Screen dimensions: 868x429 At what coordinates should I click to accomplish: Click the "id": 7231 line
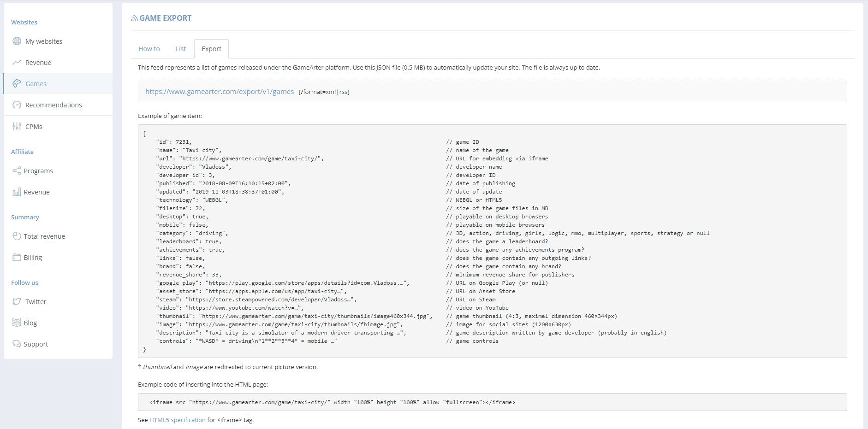[174, 142]
